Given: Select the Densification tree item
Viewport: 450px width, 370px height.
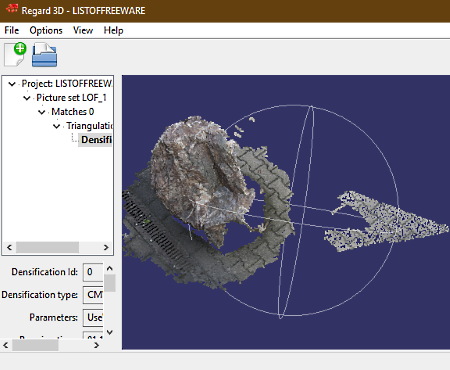Looking at the screenshot, I should coord(96,140).
